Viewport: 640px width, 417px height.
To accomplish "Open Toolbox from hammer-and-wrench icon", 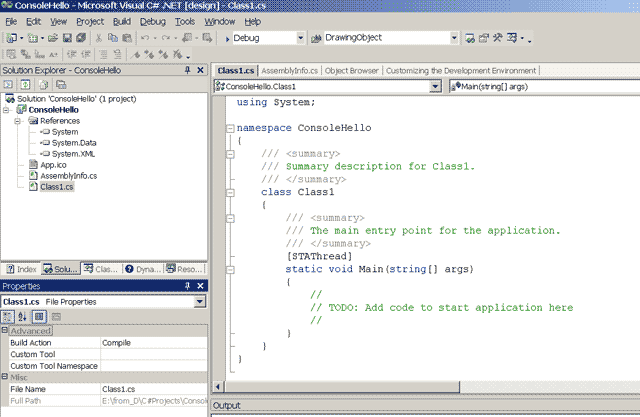I will 498,38.
